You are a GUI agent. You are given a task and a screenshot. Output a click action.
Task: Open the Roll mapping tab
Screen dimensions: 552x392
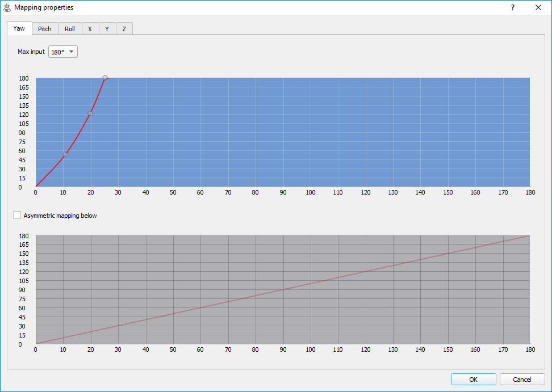70,28
